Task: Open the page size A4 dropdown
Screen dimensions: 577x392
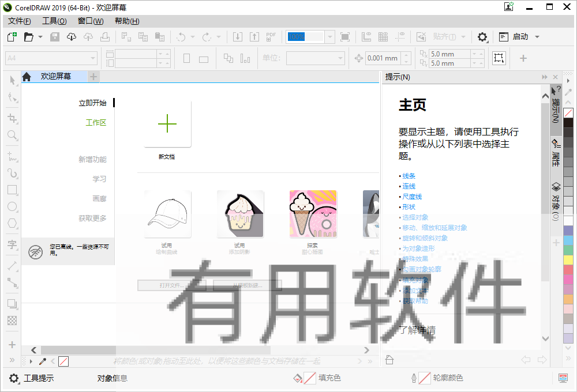Action: click(x=93, y=58)
